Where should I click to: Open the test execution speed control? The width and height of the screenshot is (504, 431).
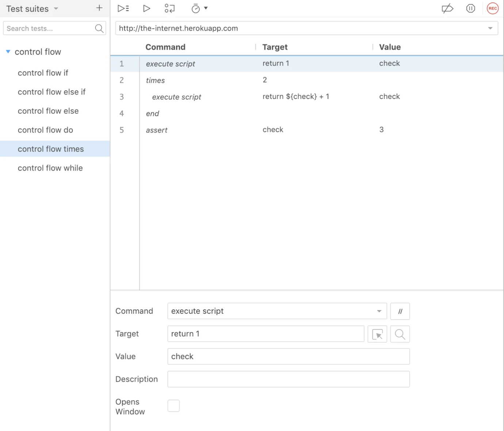[x=199, y=8]
